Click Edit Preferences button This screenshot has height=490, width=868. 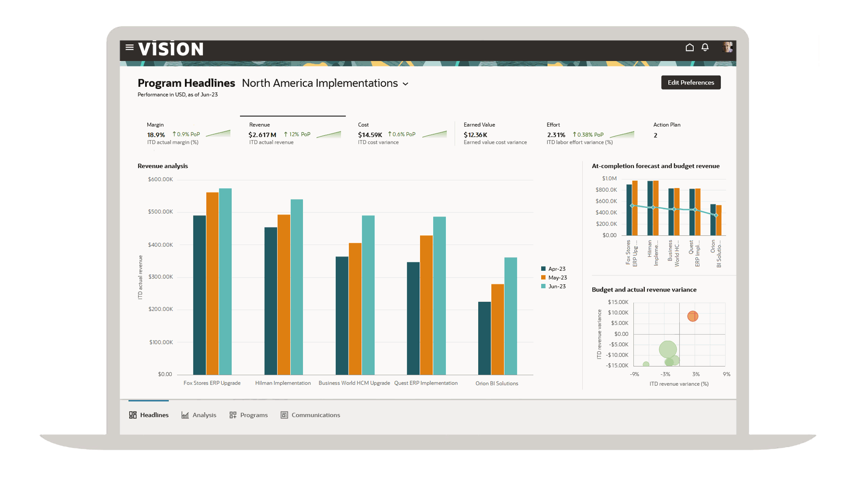click(690, 82)
